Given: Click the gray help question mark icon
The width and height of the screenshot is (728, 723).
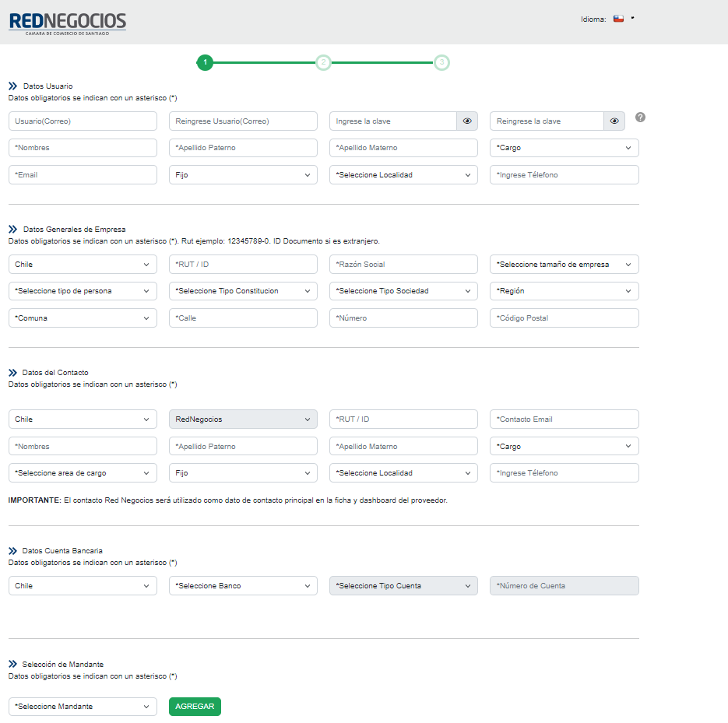Looking at the screenshot, I should [641, 118].
